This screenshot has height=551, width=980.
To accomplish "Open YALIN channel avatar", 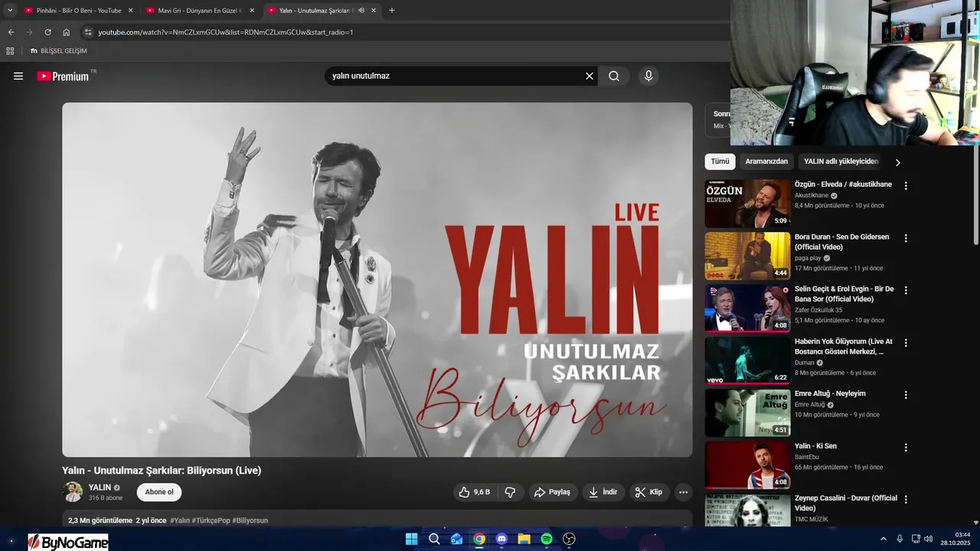I will 73,492.
